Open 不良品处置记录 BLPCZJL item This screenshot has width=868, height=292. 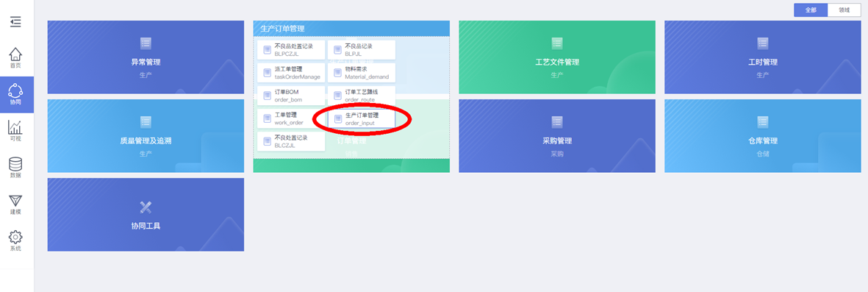[x=291, y=49]
